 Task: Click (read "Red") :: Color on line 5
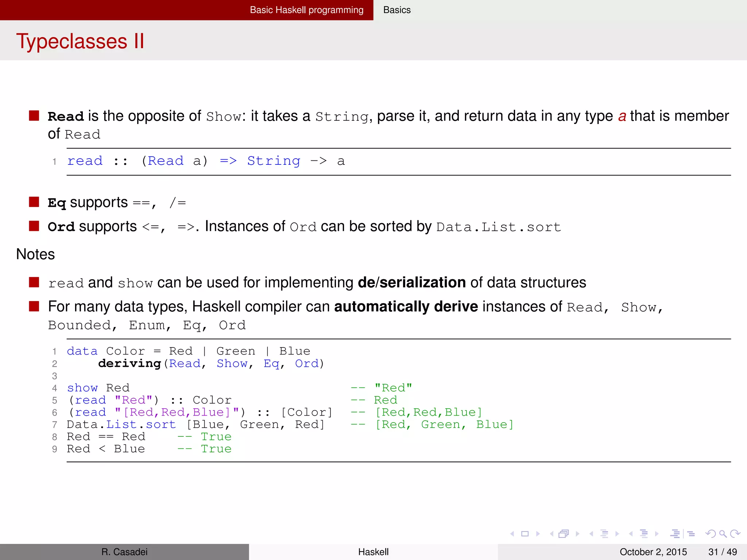pyautogui.click(x=150, y=400)
